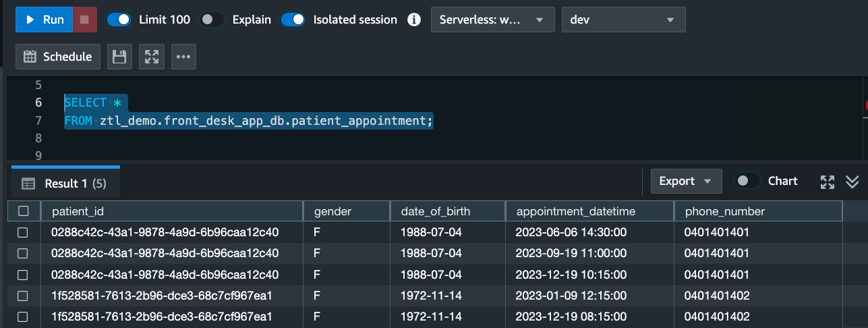
Task: Disable the Isolated session toggle
Action: pyautogui.click(x=293, y=20)
